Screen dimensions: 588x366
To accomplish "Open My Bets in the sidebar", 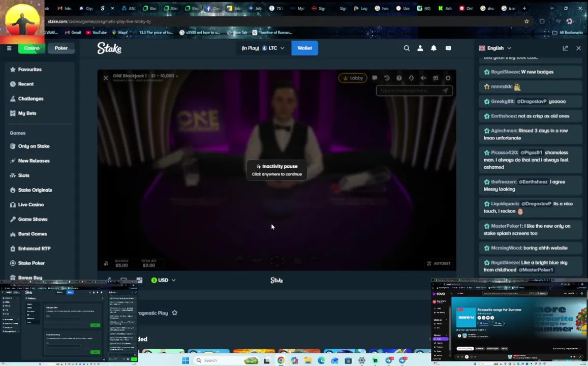I will tap(27, 113).
